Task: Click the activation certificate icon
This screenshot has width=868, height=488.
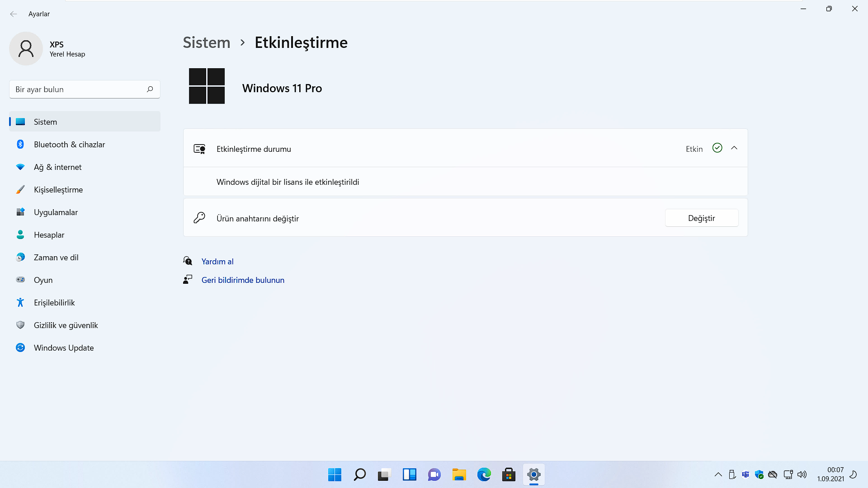Action: tap(199, 149)
